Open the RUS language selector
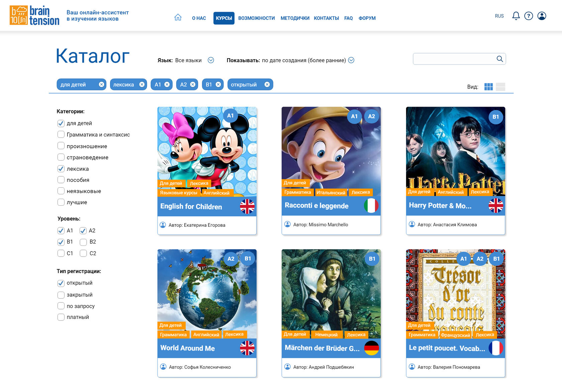 pyautogui.click(x=499, y=16)
